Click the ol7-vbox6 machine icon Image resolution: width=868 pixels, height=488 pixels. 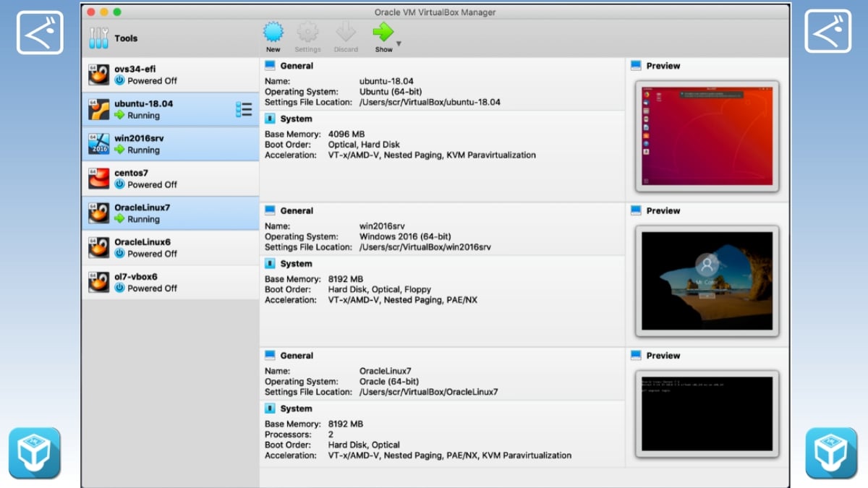99,282
